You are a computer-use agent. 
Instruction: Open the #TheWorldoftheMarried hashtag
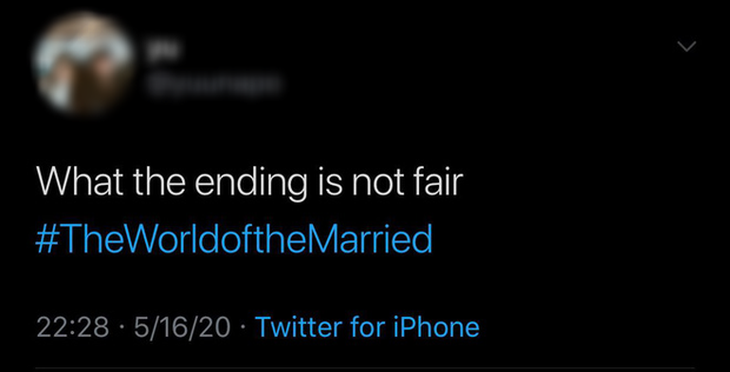click(x=234, y=239)
